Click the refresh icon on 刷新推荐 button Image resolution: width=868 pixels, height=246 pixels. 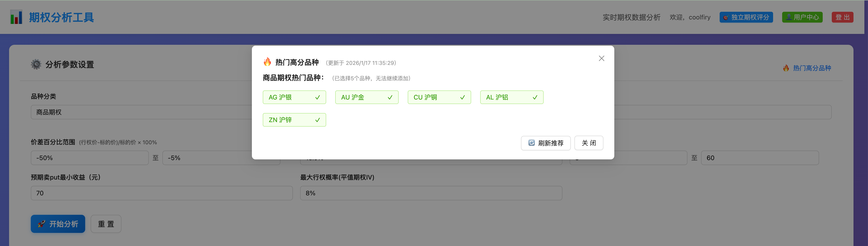click(531, 143)
